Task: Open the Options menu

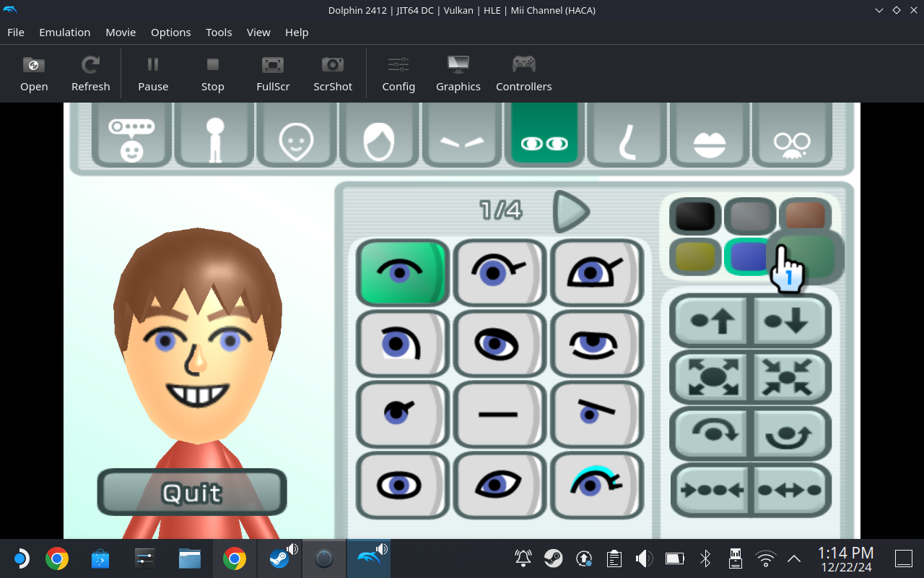Action: coord(171,32)
